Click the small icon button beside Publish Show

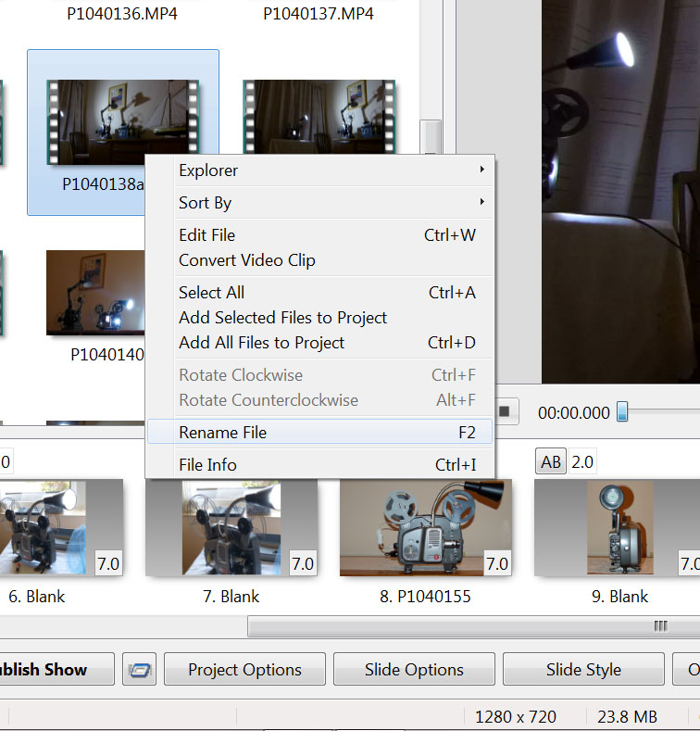pyautogui.click(x=139, y=670)
